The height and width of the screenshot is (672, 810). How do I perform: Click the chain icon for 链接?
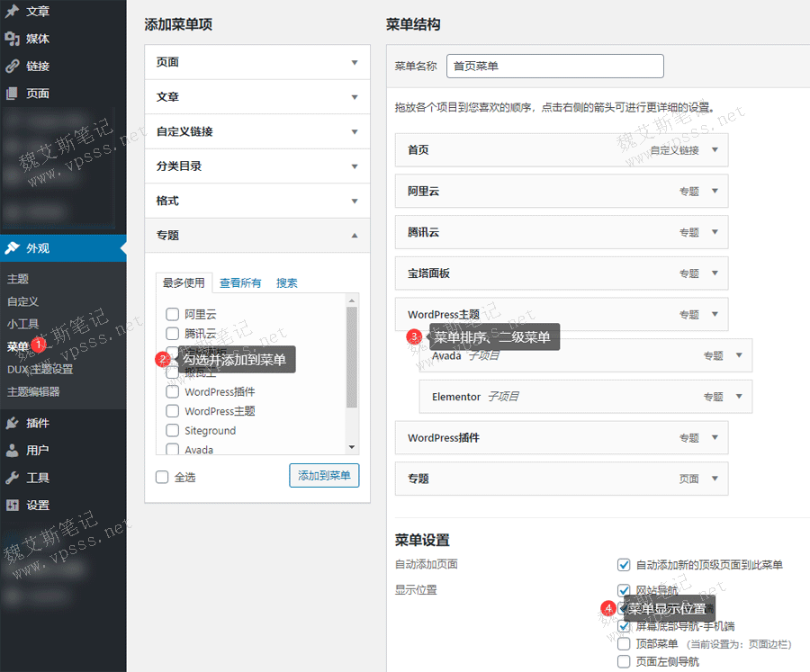click(x=13, y=66)
